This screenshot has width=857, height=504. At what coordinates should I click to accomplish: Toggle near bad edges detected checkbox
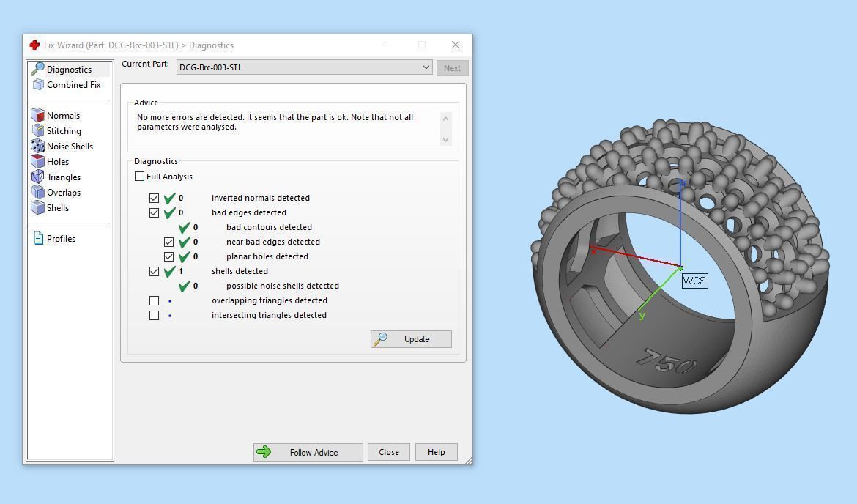pos(169,242)
